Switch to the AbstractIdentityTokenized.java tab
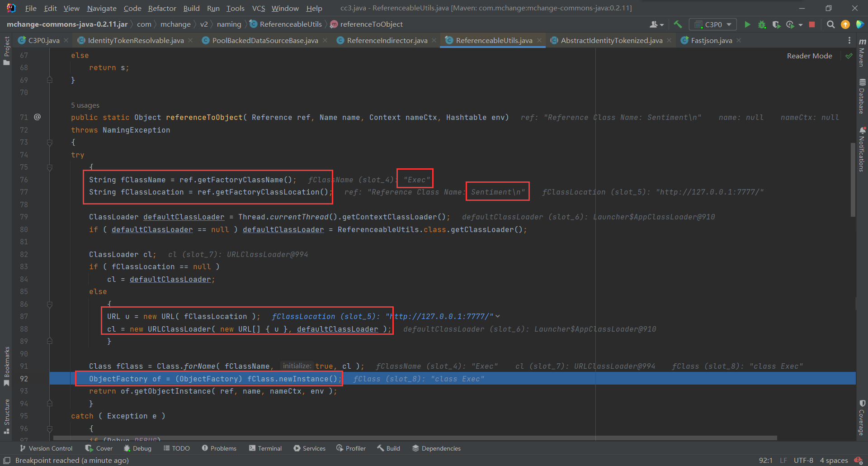This screenshot has width=868, height=466. 611,40
